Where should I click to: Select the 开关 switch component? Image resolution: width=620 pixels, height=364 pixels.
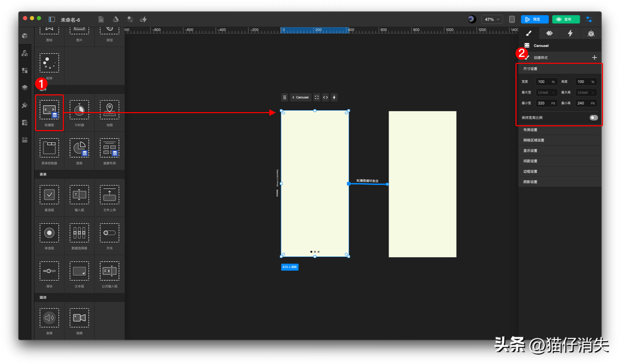(109, 236)
